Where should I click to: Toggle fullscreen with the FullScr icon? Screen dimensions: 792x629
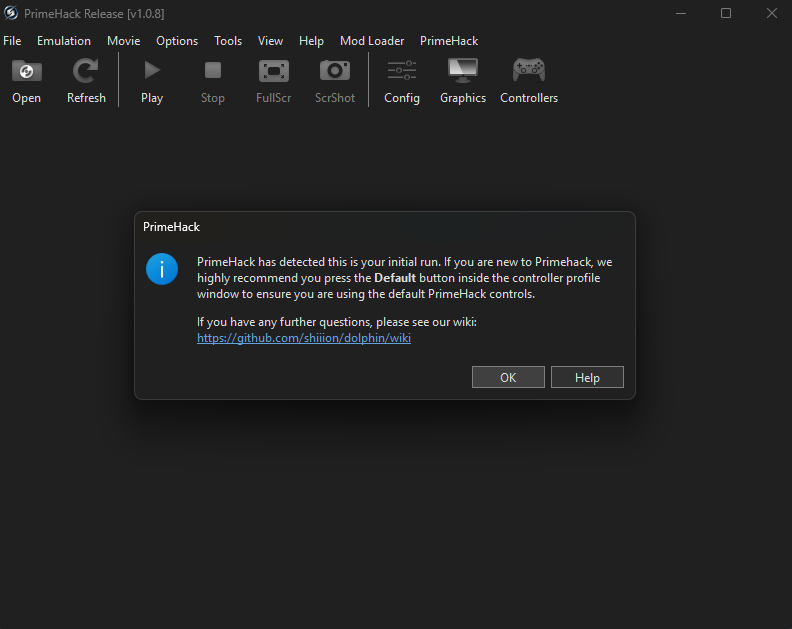[x=273, y=71]
